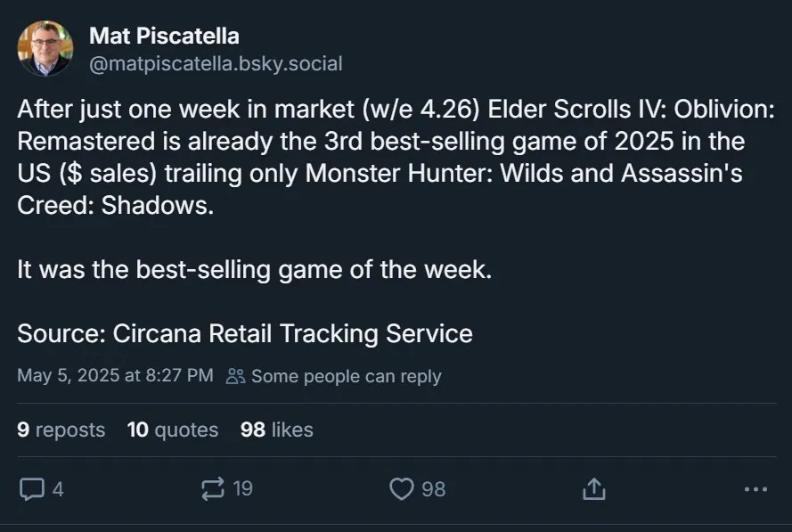Open Mat Piscatella's profile avatar
792x532 pixels.
pos(45,49)
